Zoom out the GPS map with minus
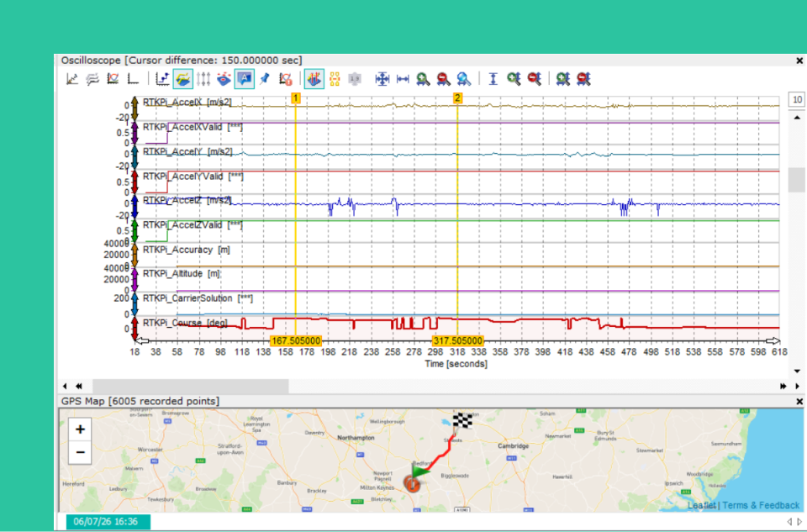 80,452
